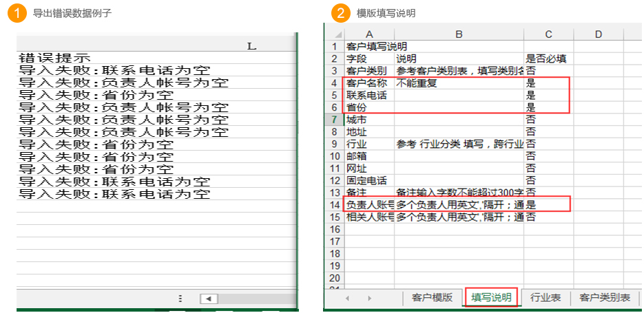Open the 客户模版 sheet tab
Screen dimensions: 644x313
(x=430, y=298)
